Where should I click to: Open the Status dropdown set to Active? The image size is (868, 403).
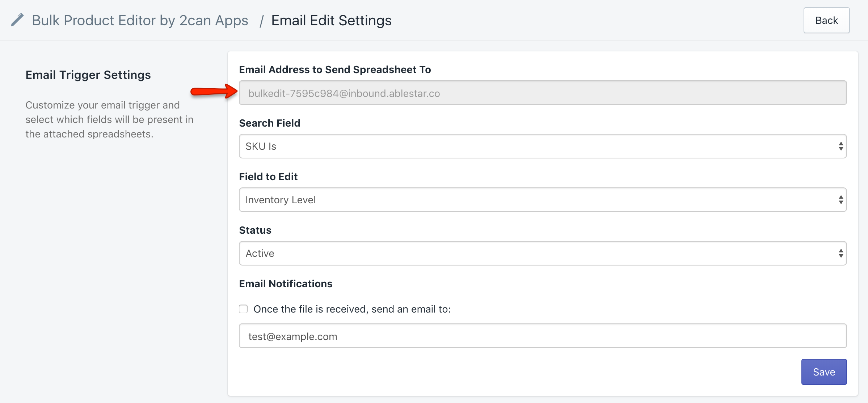pos(542,253)
